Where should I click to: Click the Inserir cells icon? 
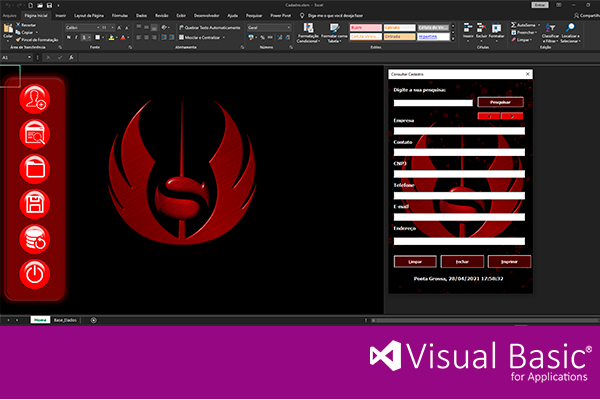[x=468, y=28]
